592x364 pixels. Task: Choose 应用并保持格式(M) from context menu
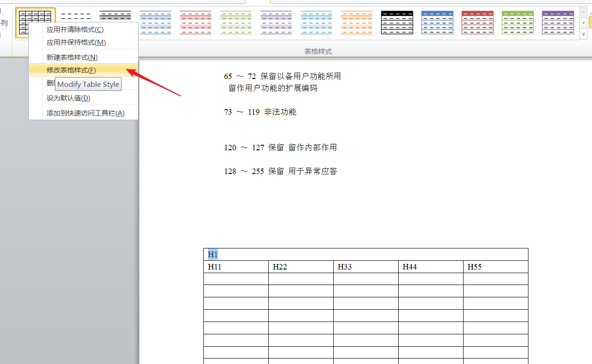tap(83, 42)
